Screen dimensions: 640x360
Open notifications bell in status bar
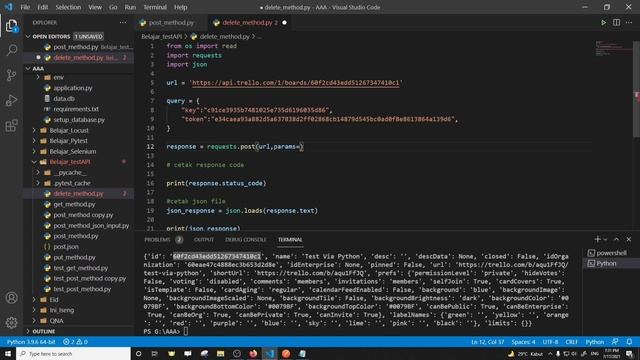tap(629, 342)
